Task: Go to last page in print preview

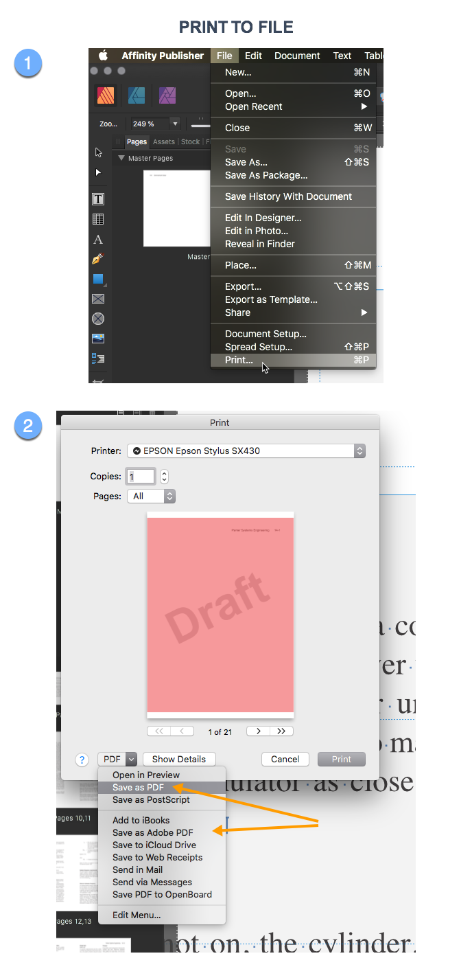Action: [281, 731]
